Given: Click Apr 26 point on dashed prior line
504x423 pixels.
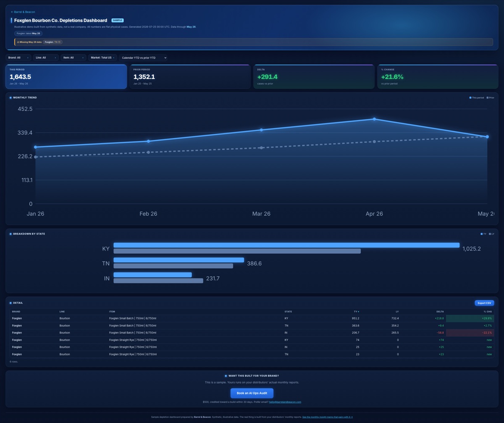Looking at the screenshot, I should click(x=374, y=142).
